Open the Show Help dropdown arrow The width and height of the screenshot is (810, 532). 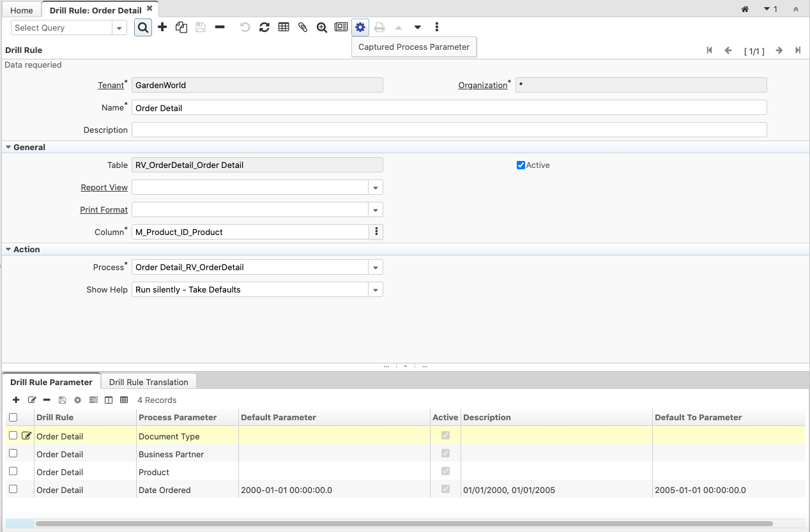[x=376, y=289]
